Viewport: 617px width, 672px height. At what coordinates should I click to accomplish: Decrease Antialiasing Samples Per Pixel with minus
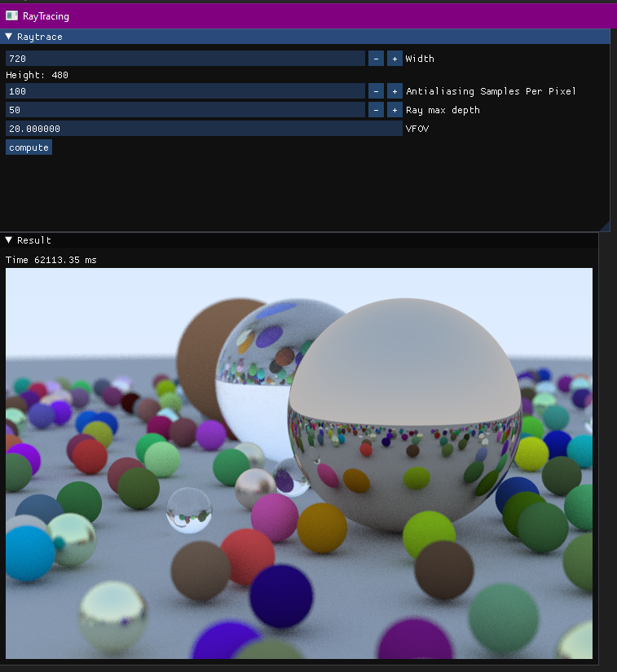click(376, 91)
